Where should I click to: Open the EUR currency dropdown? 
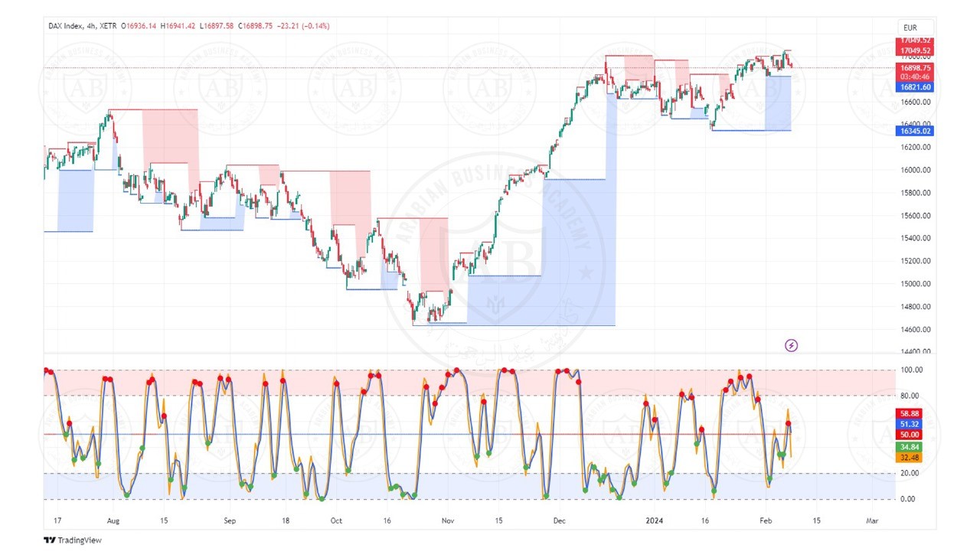point(915,28)
